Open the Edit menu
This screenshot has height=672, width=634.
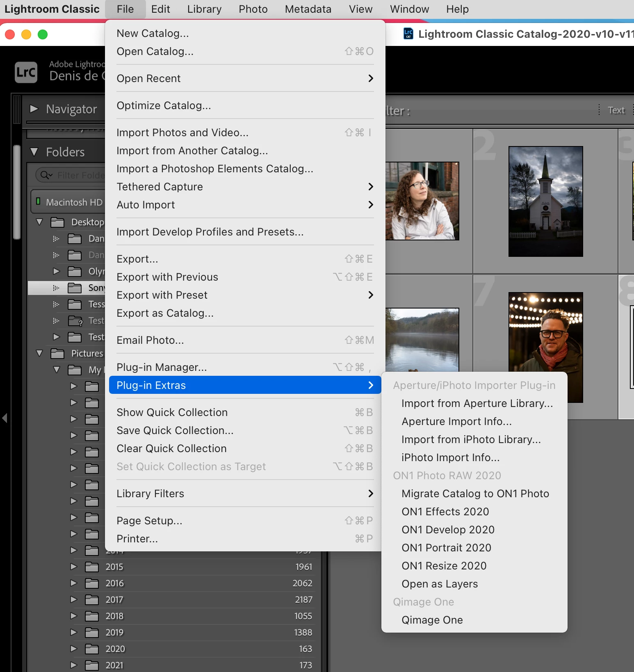[160, 9]
